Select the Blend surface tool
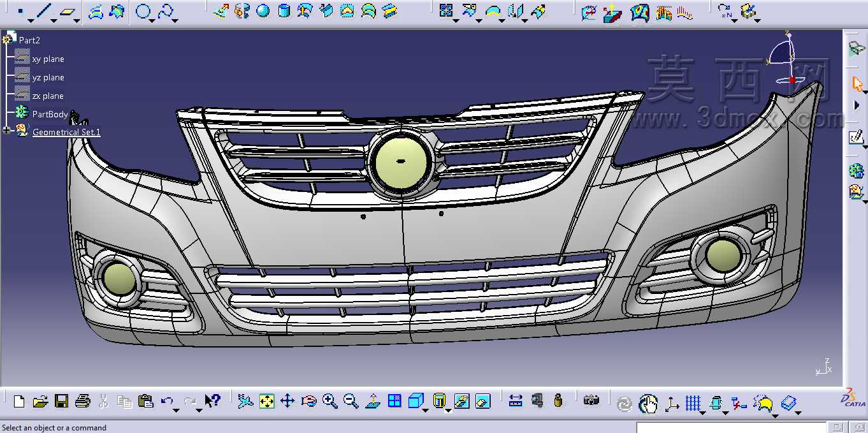Screen dimensions: 868x433 coord(389,11)
